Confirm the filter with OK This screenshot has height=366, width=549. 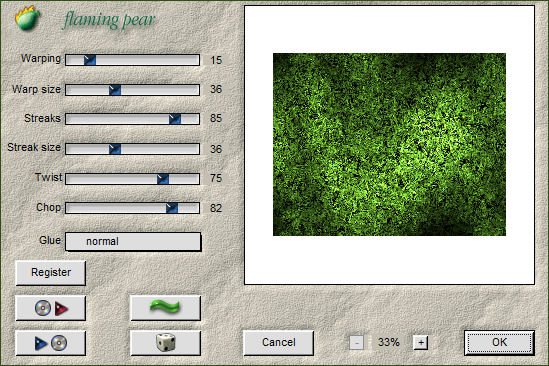click(499, 342)
